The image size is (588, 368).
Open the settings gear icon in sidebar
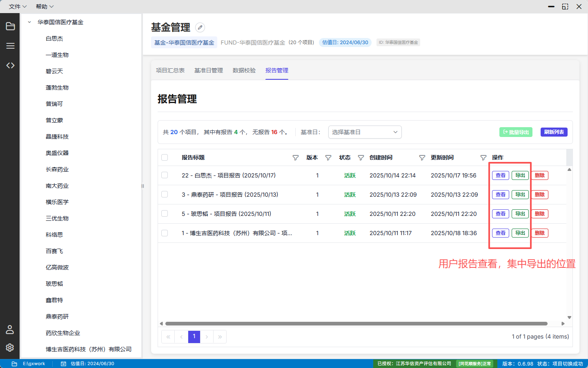[x=10, y=347]
